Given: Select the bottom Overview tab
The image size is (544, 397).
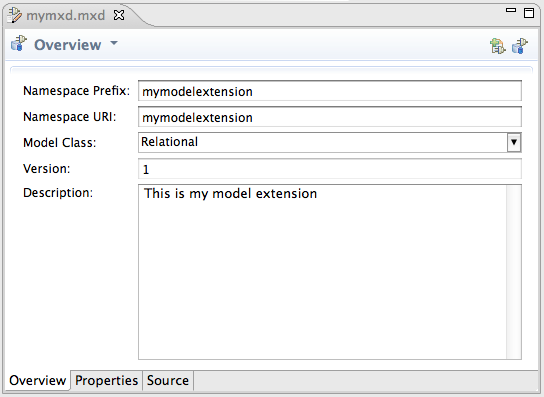Looking at the screenshot, I should tap(37, 380).
